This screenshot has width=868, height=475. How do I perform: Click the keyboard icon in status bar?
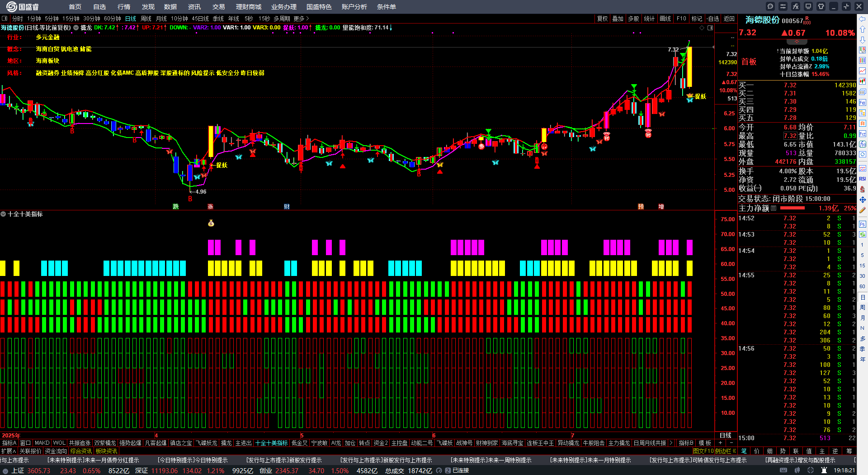click(x=783, y=470)
